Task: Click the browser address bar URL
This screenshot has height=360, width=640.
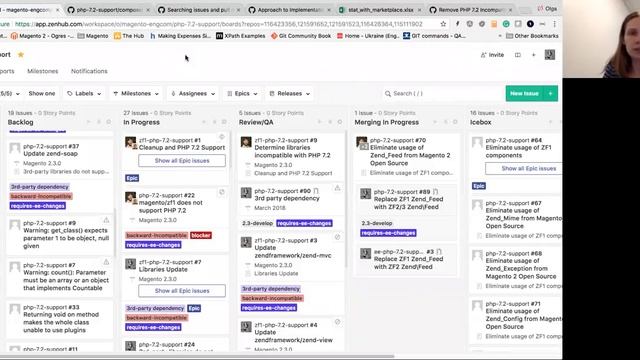Action: [x=218, y=24]
